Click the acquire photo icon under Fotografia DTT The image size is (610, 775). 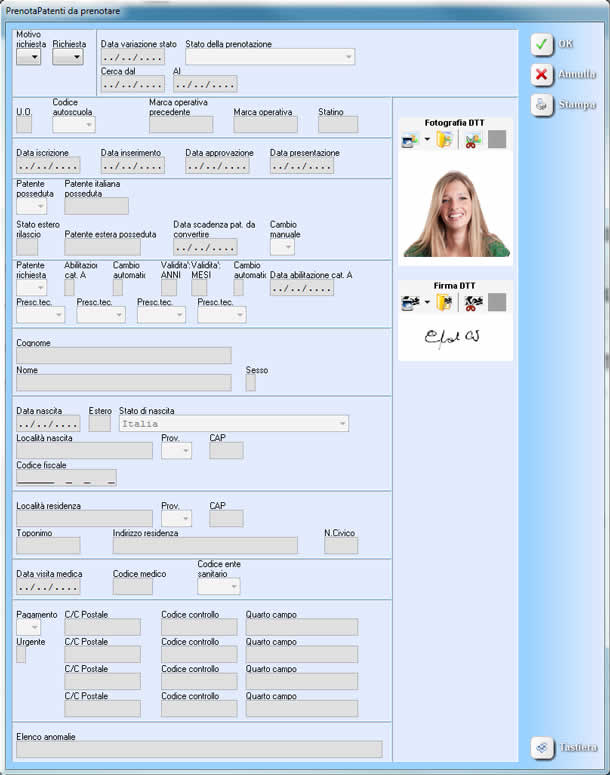(410, 140)
